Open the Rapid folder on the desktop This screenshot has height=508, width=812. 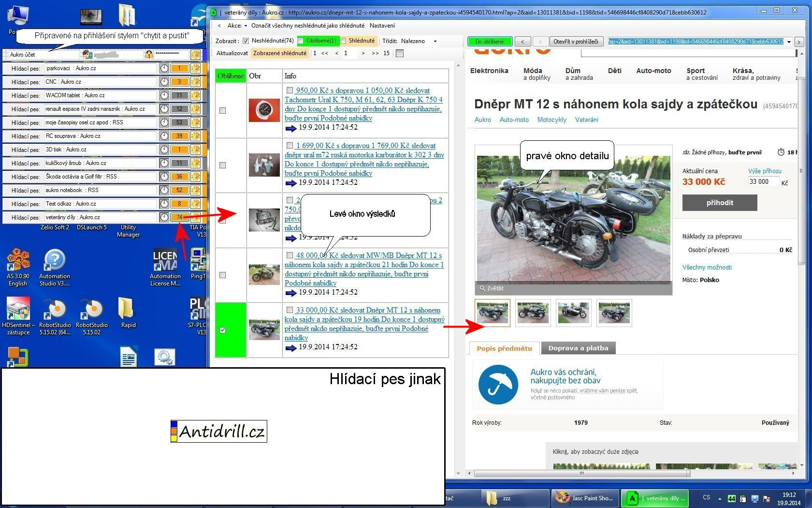point(128,313)
